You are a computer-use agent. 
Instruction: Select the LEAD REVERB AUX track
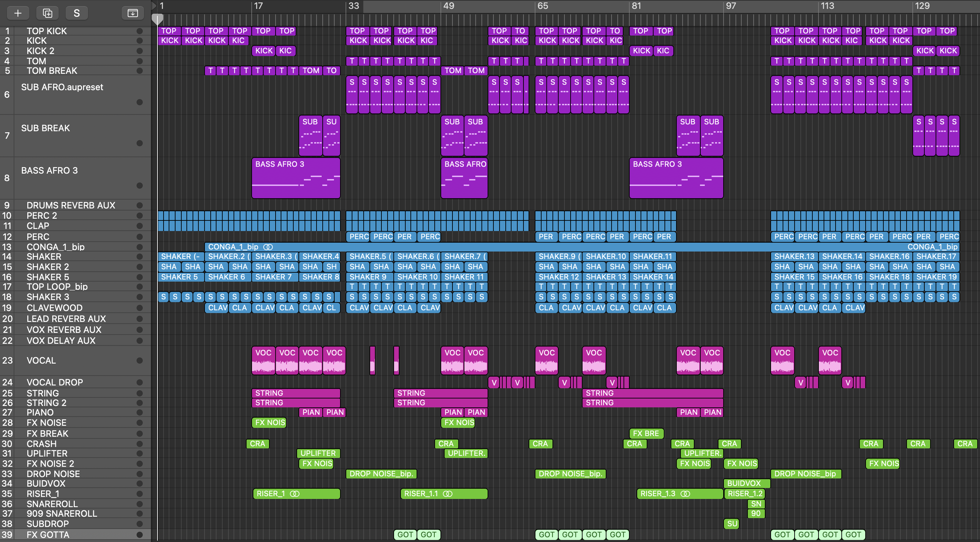(75, 319)
